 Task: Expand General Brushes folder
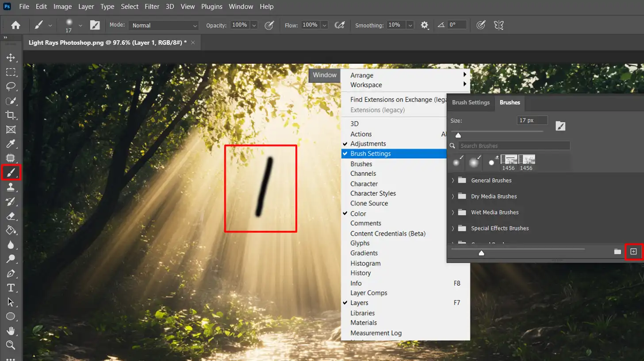[453, 180]
